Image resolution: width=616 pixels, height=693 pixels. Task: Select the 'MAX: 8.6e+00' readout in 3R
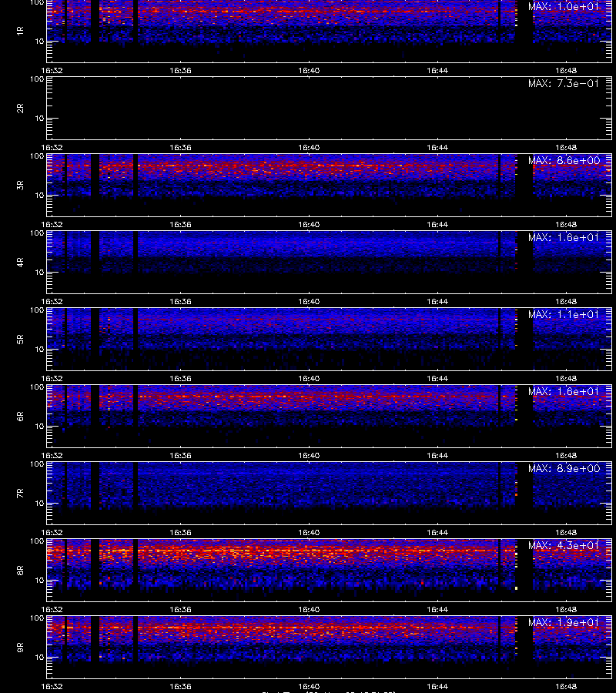click(564, 160)
